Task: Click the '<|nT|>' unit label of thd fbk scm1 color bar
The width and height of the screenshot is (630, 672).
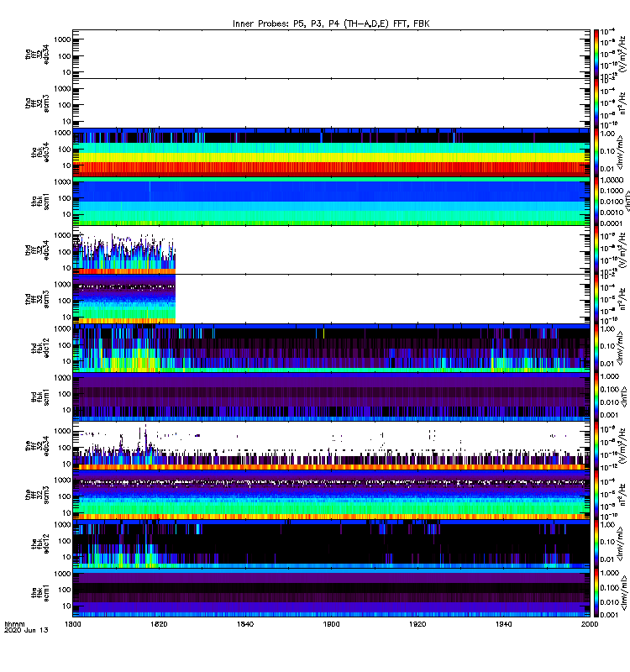Action: click(623, 396)
